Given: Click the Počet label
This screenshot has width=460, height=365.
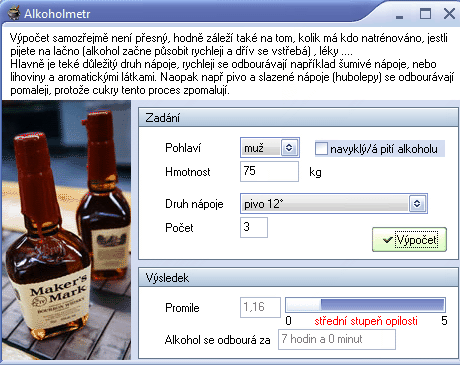Looking at the screenshot, I should (x=179, y=228).
